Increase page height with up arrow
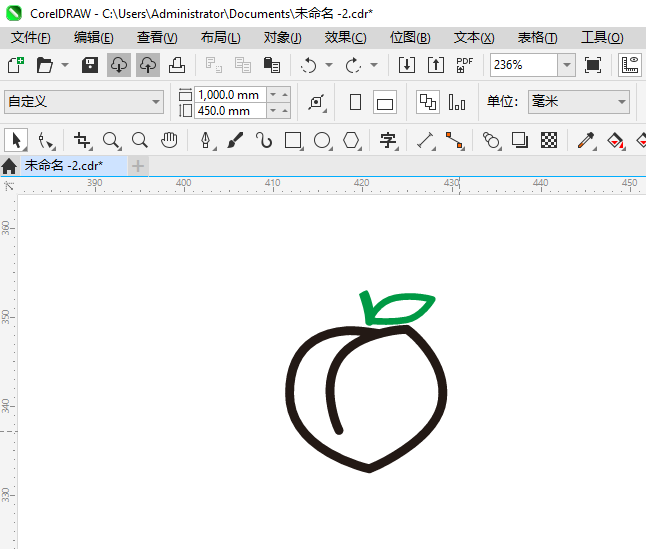Viewport: 646px width, 549px height. [285, 111]
